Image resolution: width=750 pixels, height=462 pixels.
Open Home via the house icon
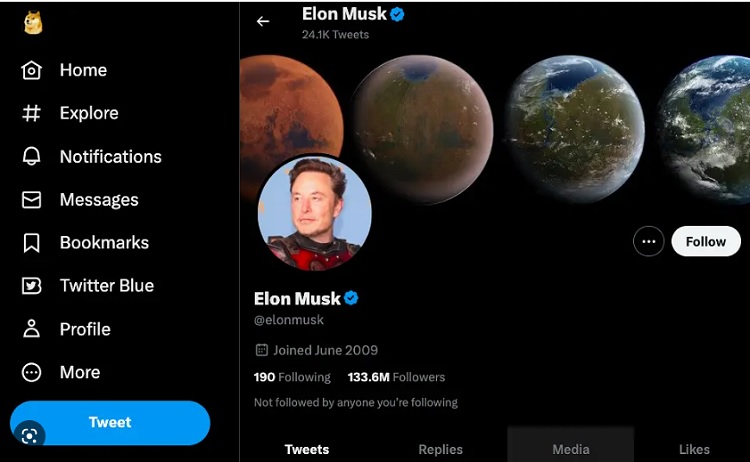click(32, 70)
